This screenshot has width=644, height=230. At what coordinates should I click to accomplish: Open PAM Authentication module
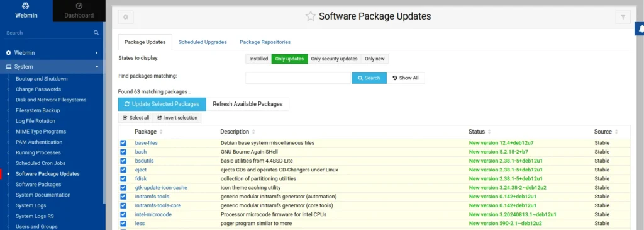(39, 142)
